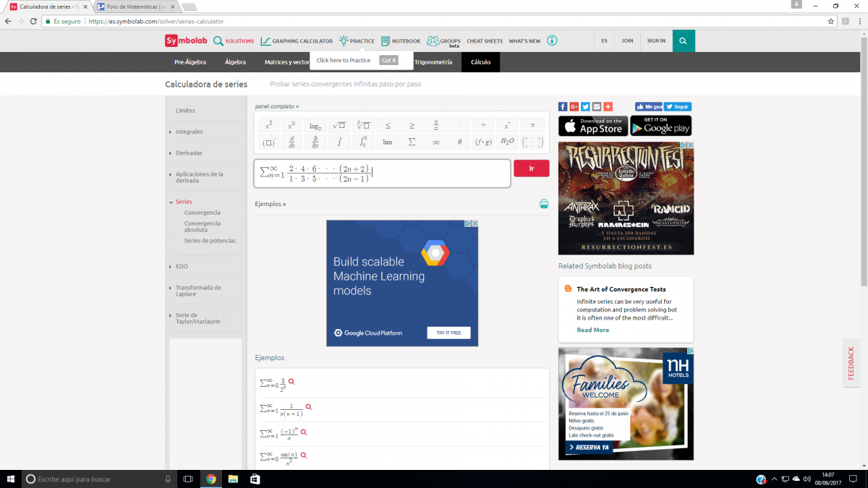Click the info circle icon in header

pos(553,41)
